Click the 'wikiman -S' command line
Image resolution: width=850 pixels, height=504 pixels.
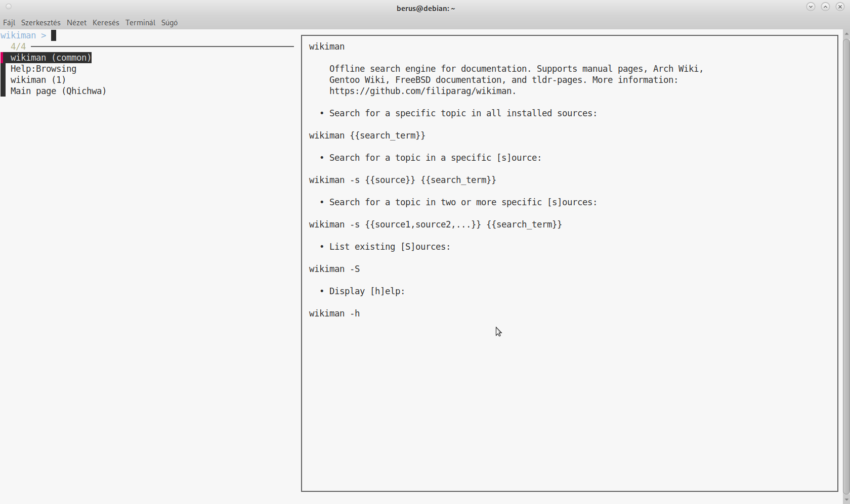[x=334, y=269]
